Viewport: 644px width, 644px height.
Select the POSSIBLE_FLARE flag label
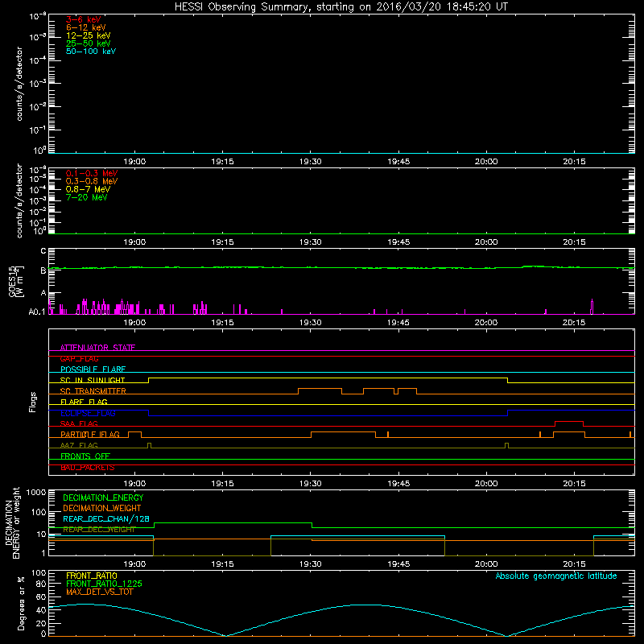tap(93, 369)
